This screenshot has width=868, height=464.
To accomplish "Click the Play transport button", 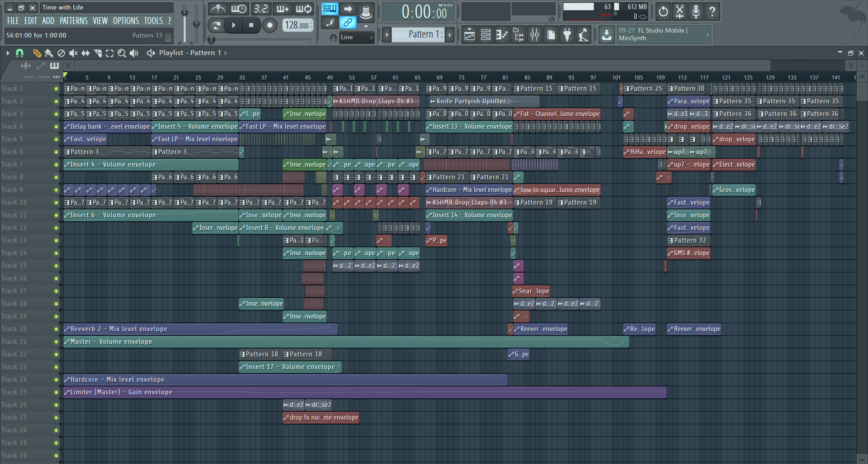I will click(234, 25).
